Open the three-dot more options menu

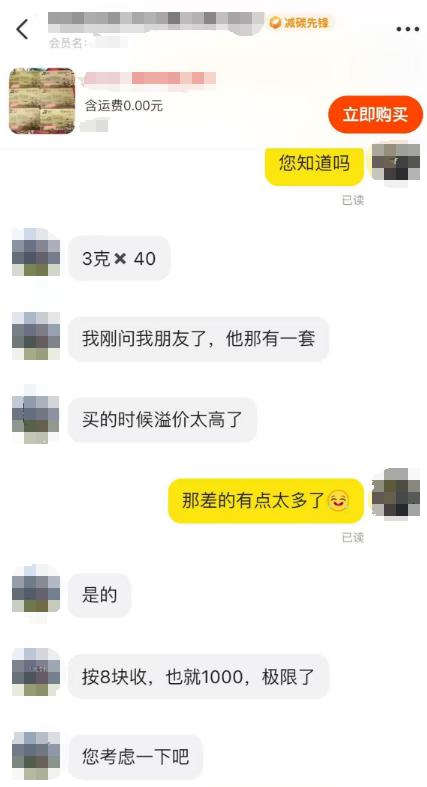407,30
